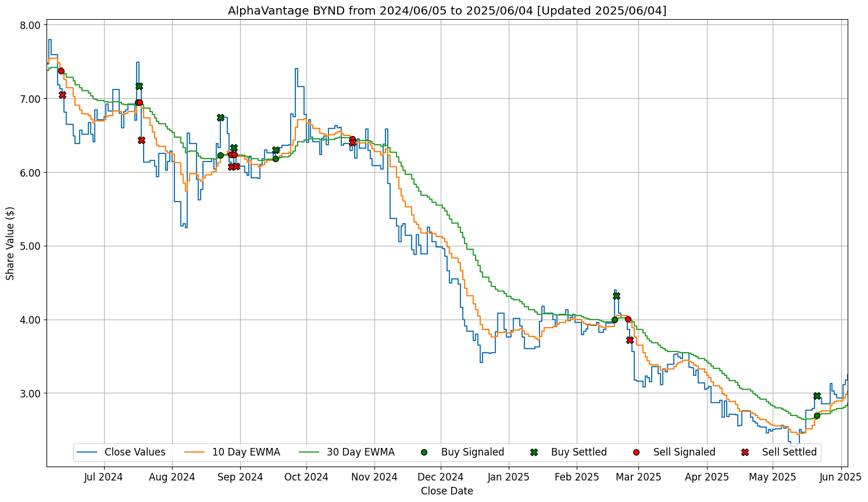
Task: Click the Nov 2024 x-axis label
Action: pyautogui.click(x=374, y=477)
